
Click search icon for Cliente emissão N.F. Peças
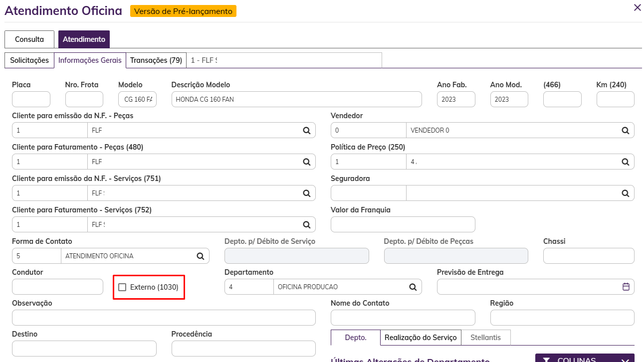coord(306,131)
